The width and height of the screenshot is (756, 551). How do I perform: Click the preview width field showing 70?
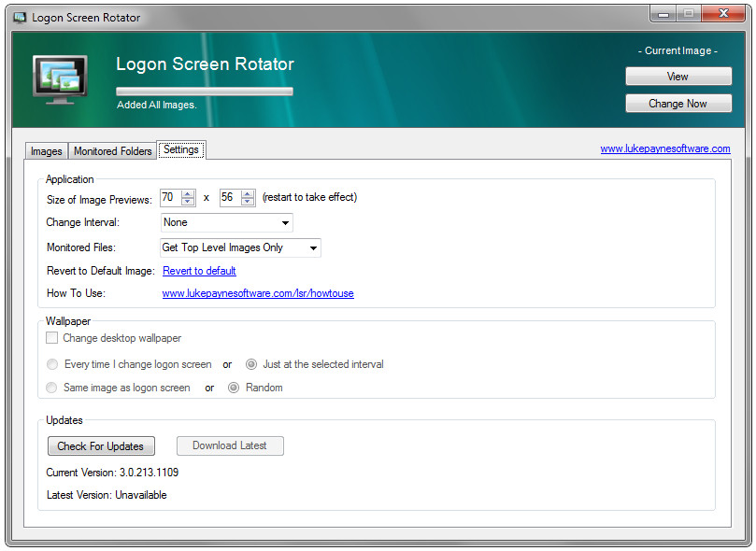point(171,197)
